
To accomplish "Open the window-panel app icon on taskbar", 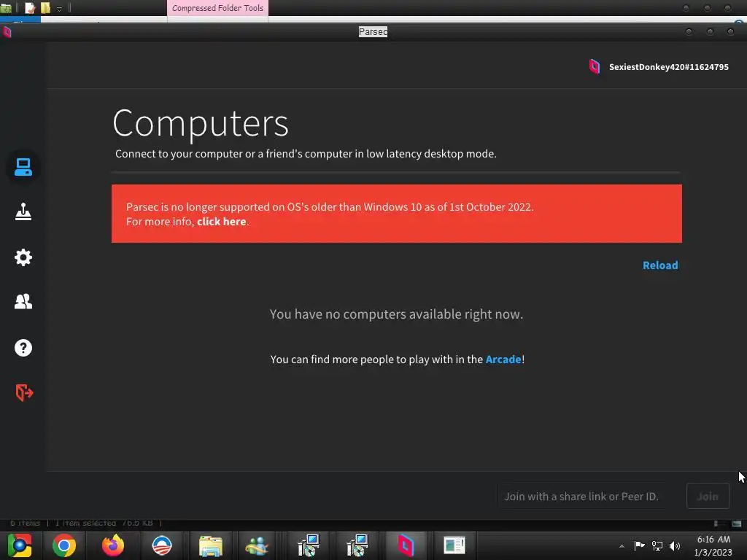I will click(454, 545).
